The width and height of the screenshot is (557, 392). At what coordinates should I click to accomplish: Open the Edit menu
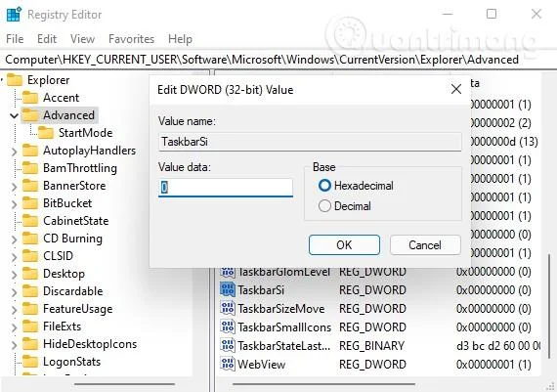(47, 38)
